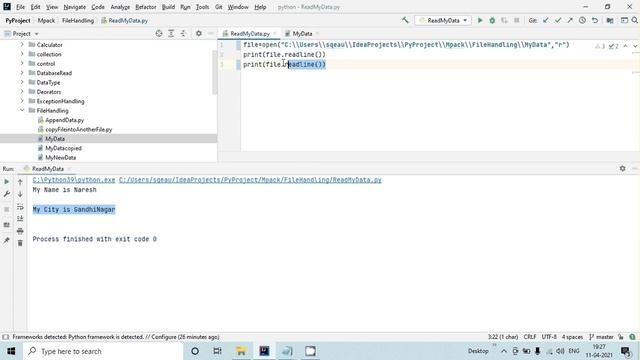Go to next highlighted error arrow
The height and width of the screenshot is (360, 640).
pos(635,46)
